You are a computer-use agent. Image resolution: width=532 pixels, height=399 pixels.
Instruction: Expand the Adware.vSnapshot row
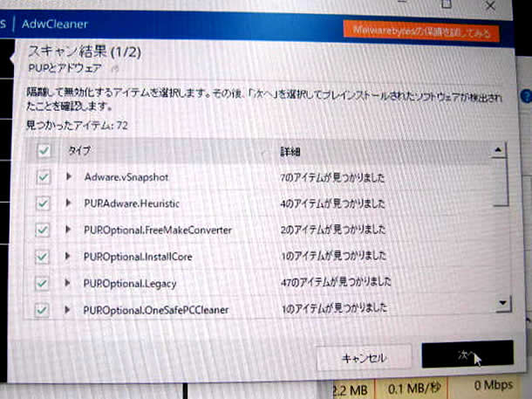pos(69,176)
